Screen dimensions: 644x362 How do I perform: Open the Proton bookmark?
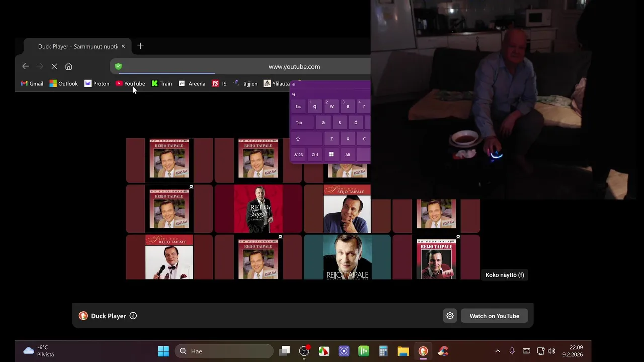click(x=97, y=84)
